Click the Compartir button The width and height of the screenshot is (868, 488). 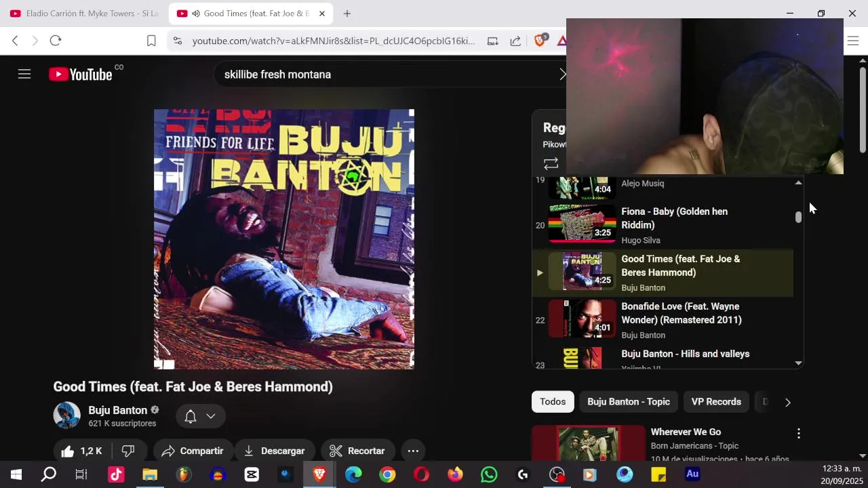(x=193, y=451)
